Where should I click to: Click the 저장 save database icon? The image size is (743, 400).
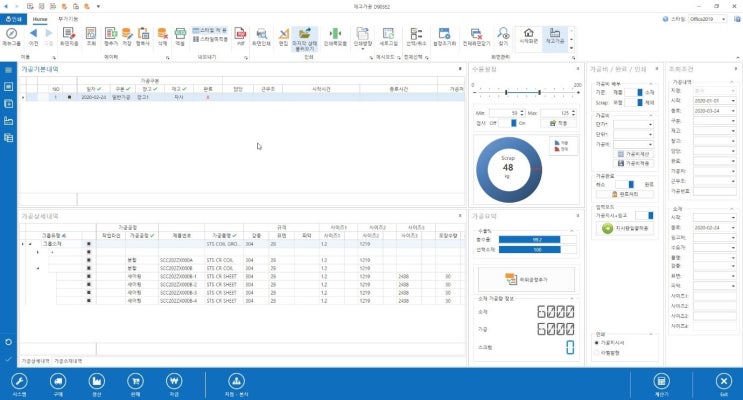click(x=127, y=36)
